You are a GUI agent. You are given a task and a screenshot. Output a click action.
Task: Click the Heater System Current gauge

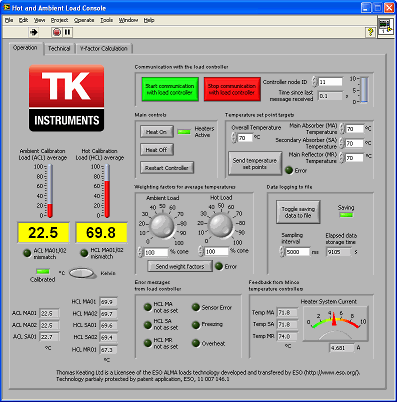tap(335, 323)
